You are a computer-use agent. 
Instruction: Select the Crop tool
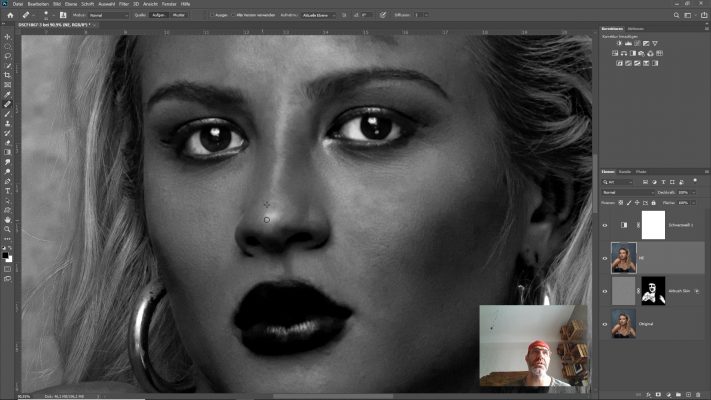(x=7, y=75)
